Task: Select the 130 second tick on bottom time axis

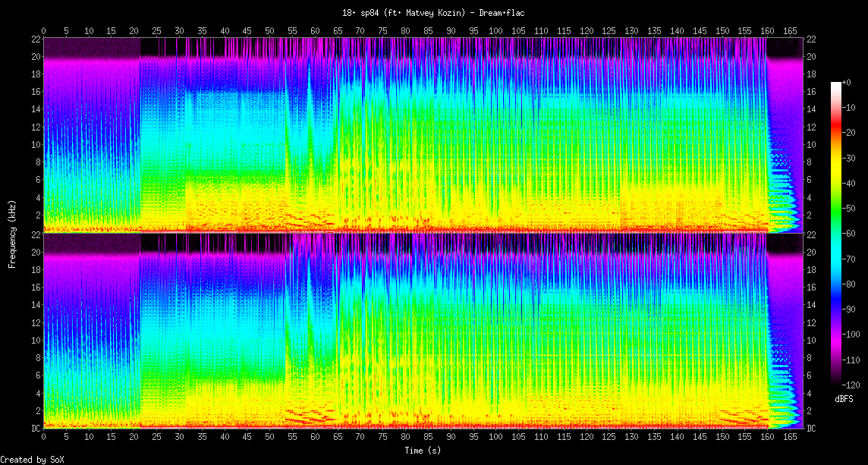Action: (x=631, y=438)
